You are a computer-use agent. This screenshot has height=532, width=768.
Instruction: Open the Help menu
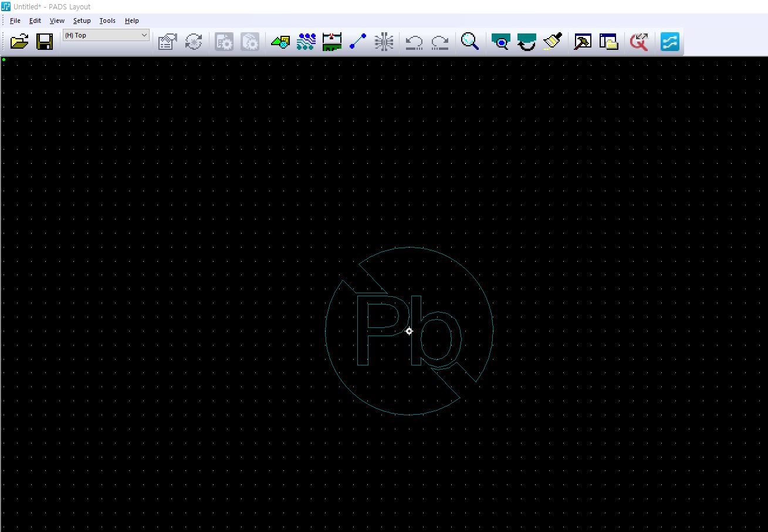point(131,21)
